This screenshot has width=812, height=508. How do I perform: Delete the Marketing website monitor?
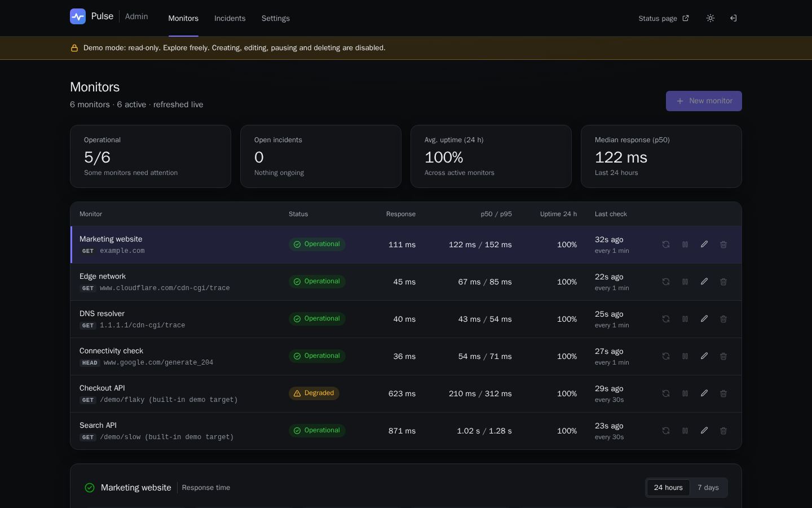click(723, 244)
